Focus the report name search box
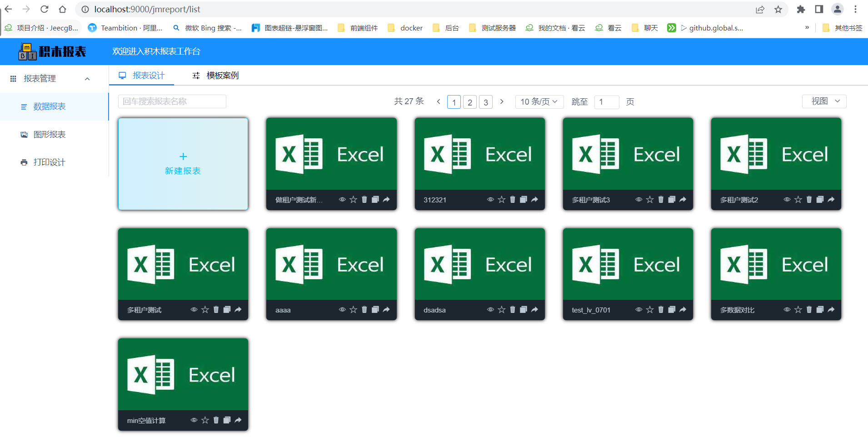The image size is (868, 438). [172, 101]
